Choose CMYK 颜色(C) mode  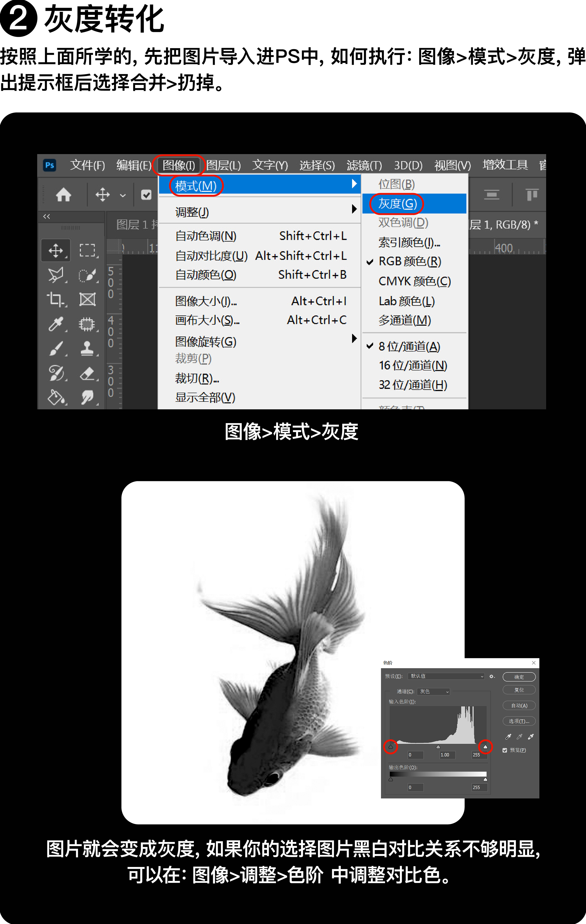click(x=414, y=281)
